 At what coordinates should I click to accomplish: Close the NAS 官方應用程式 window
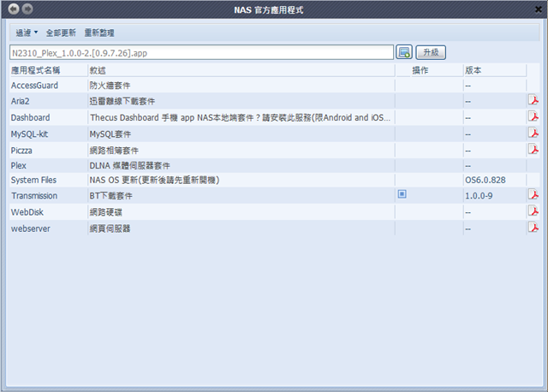tap(539, 9)
